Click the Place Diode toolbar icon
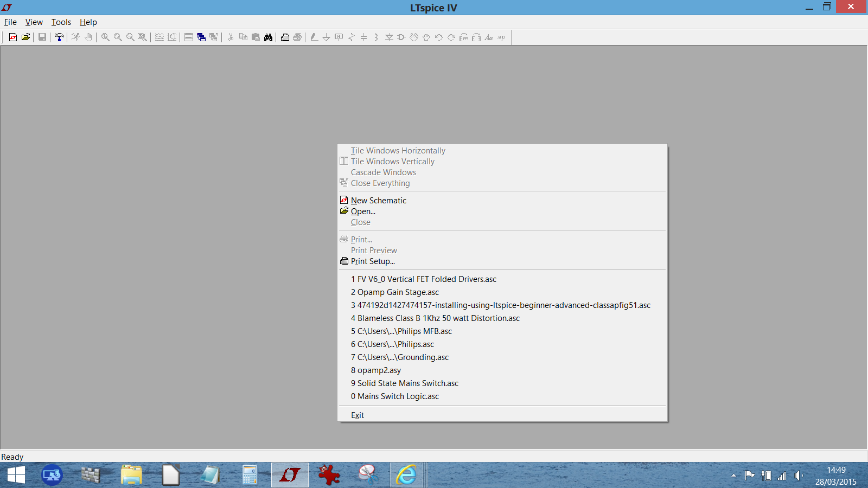868x488 pixels. pyautogui.click(x=389, y=37)
